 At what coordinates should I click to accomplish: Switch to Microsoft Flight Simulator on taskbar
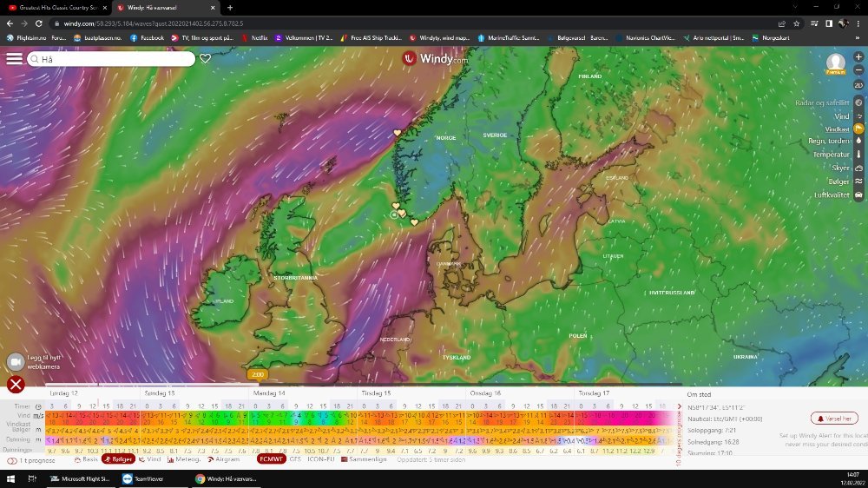[80, 478]
